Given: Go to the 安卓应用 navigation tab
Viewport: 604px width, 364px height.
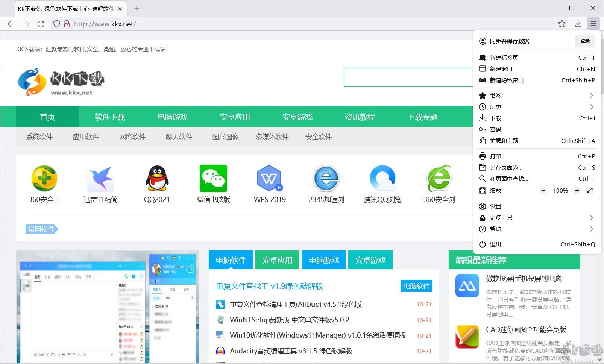Looking at the screenshot, I should (x=235, y=117).
